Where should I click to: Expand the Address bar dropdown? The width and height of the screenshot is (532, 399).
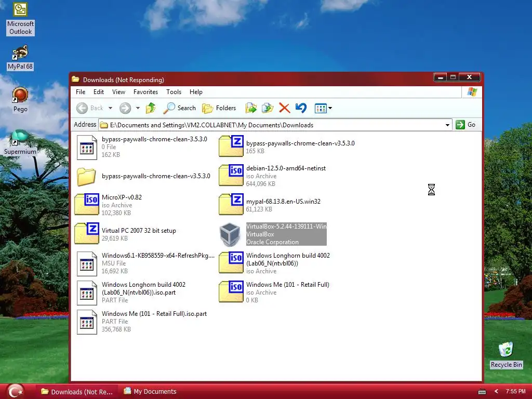click(x=447, y=125)
